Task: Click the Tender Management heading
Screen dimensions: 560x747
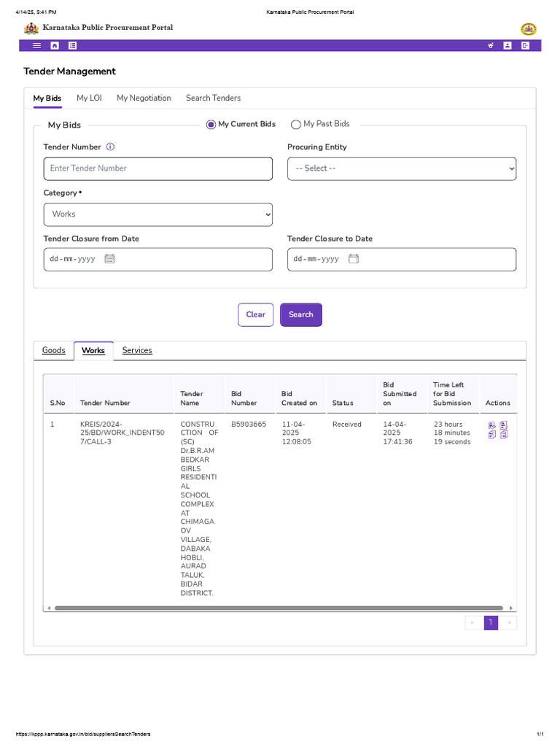Action: [x=69, y=71]
